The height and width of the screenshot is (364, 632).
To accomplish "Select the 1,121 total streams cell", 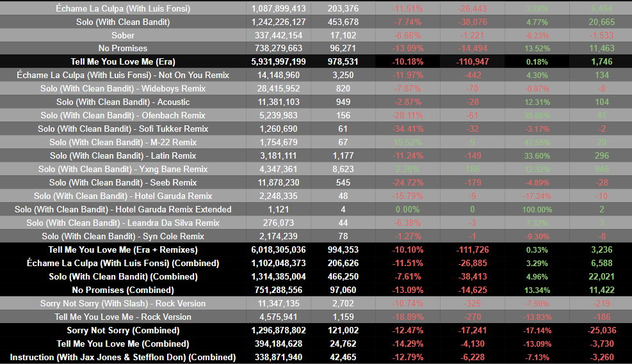I will click(279, 209).
